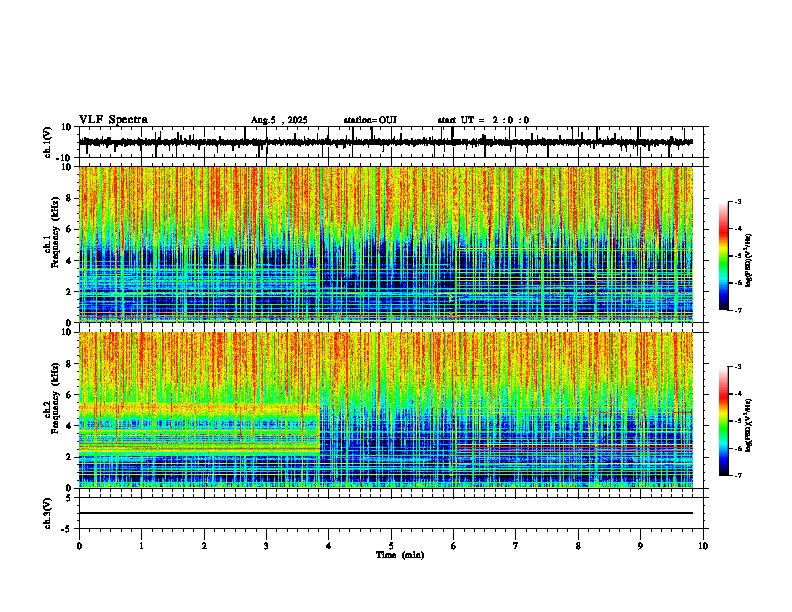Click the "8" kHz tick of ch.2 spectrogram

pyautogui.click(x=71, y=364)
